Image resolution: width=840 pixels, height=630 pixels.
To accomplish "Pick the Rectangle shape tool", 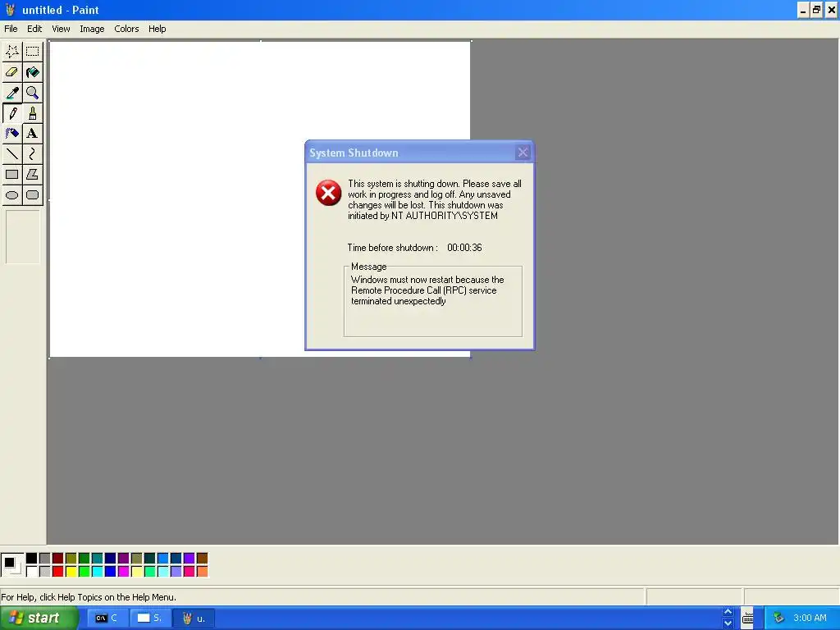I will [11, 175].
